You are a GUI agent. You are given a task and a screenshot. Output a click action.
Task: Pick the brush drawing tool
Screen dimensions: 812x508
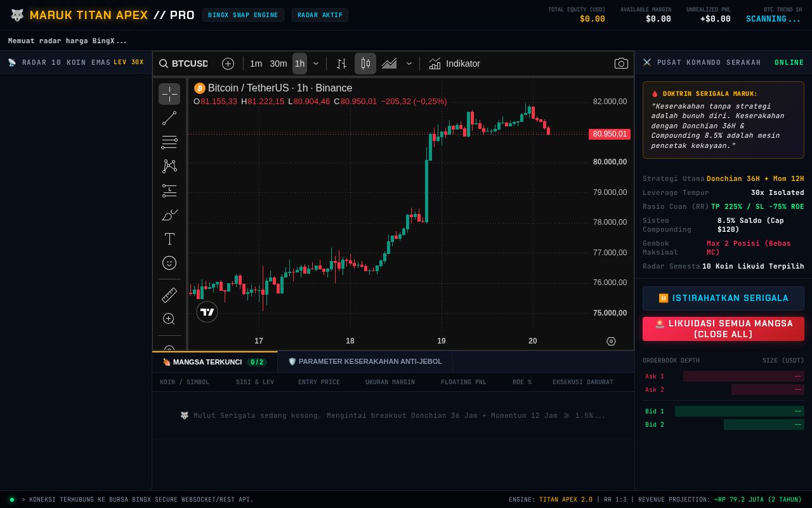[169, 215]
